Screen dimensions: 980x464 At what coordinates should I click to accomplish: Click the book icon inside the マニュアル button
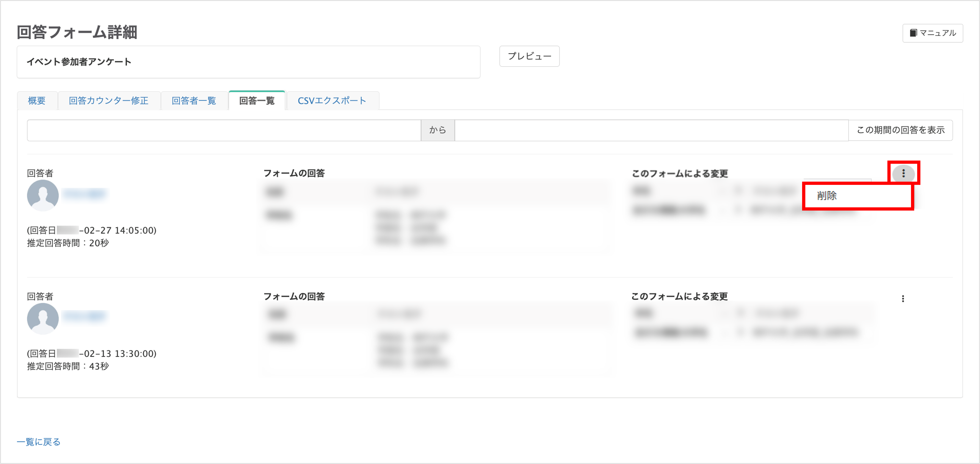click(x=914, y=33)
